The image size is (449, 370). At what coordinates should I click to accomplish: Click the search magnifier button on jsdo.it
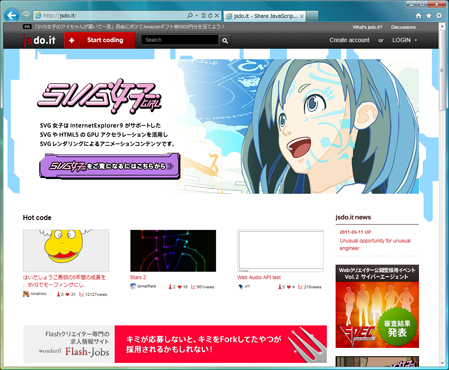(x=225, y=40)
